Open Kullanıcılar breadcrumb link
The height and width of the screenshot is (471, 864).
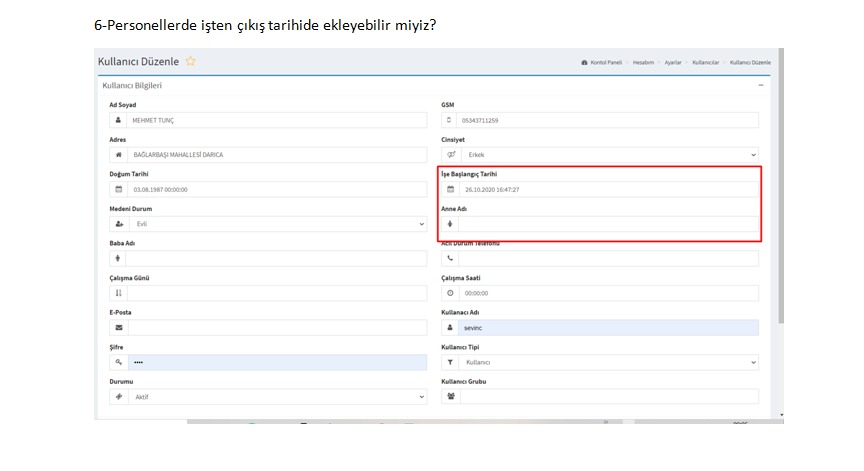(x=705, y=62)
